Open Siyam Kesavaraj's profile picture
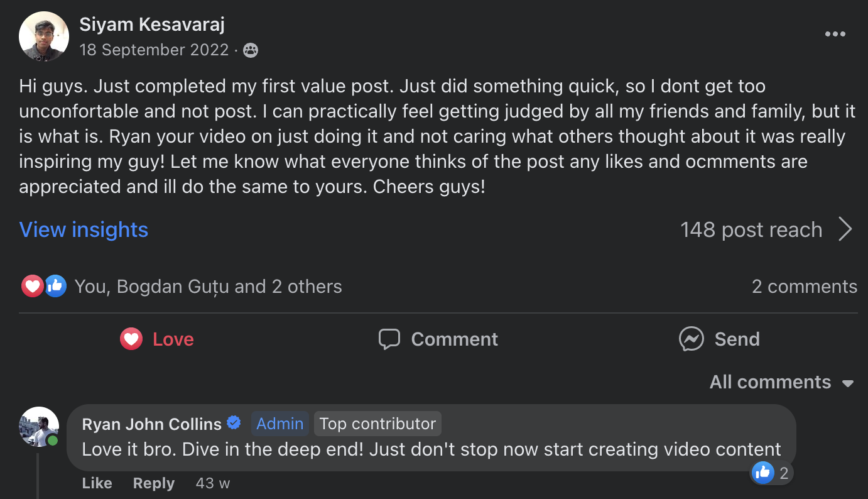Image resolution: width=868 pixels, height=499 pixels. (x=43, y=36)
